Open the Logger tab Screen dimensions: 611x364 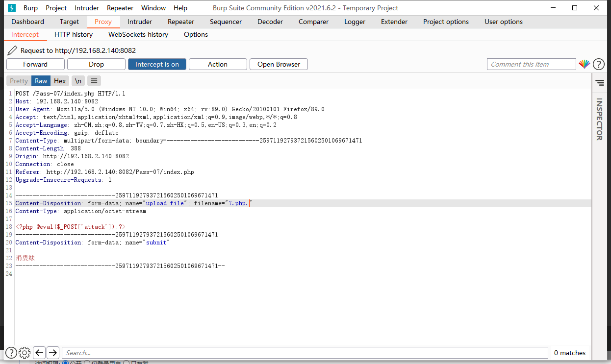pos(355,22)
